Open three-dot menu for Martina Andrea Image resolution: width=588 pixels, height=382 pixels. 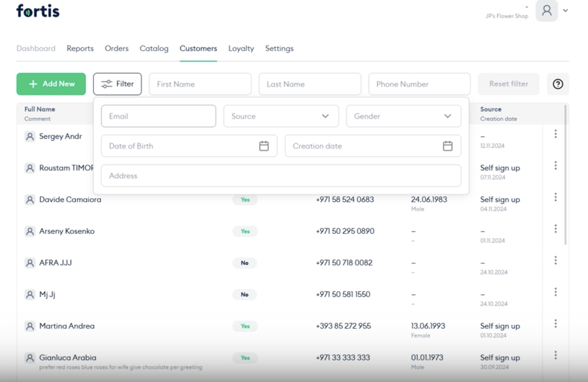pyautogui.click(x=555, y=324)
